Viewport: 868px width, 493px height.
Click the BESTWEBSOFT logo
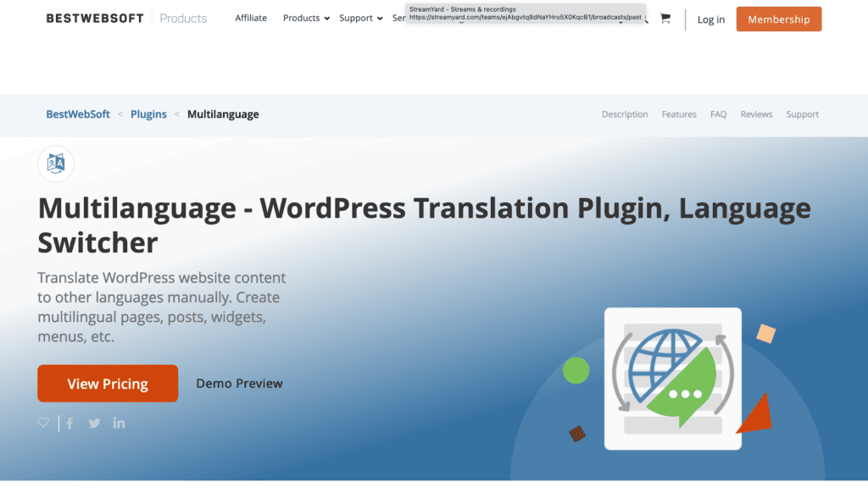[95, 18]
